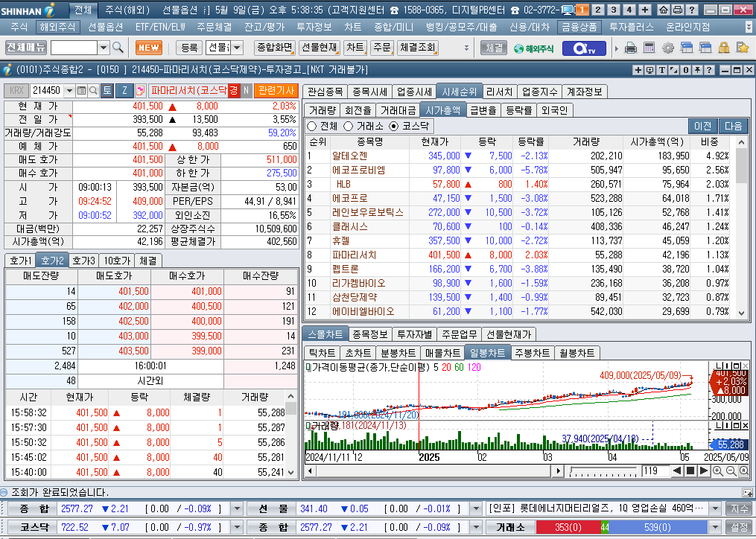Image resolution: width=756 pixels, height=539 pixels.
Task: Click the favorites star icon in toolbar
Action: click(x=742, y=48)
